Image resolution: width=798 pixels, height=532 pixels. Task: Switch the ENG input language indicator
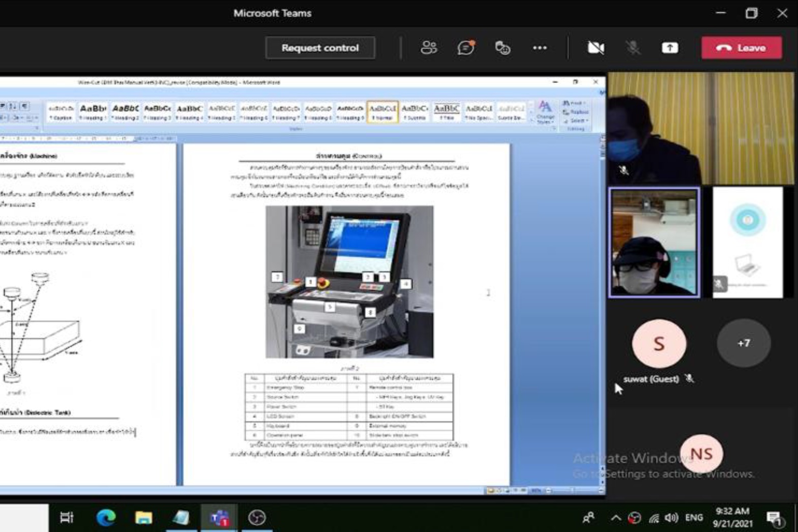[x=694, y=518]
